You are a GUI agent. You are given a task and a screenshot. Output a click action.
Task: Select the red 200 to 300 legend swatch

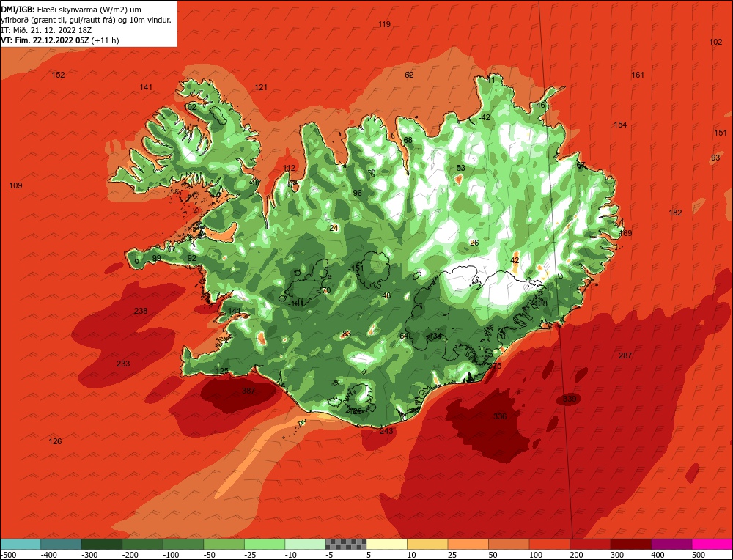[590, 544]
